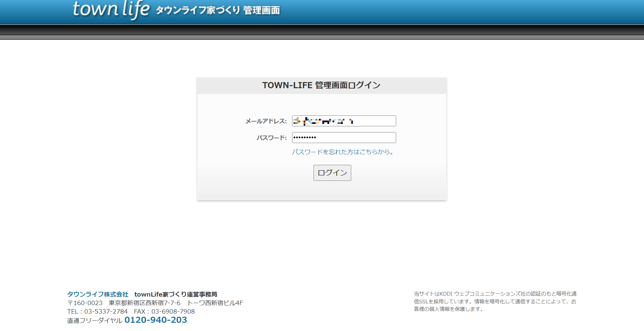Click the メールアドレス: label

click(x=266, y=121)
